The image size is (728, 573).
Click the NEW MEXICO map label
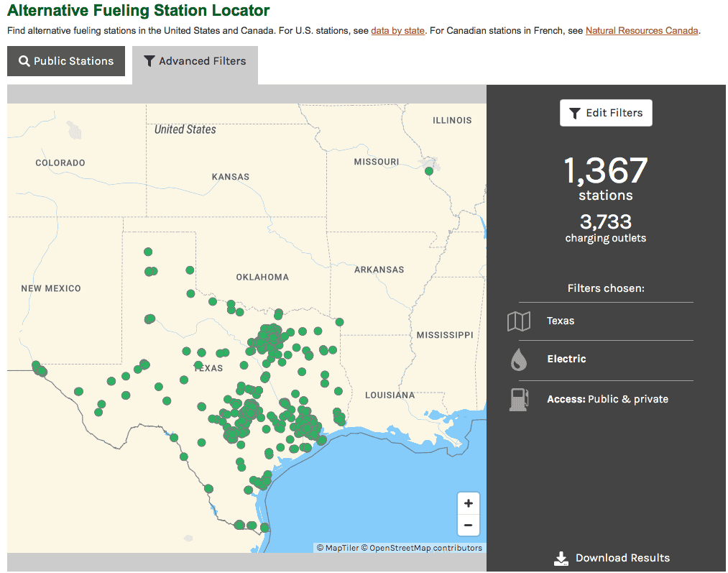coord(51,288)
